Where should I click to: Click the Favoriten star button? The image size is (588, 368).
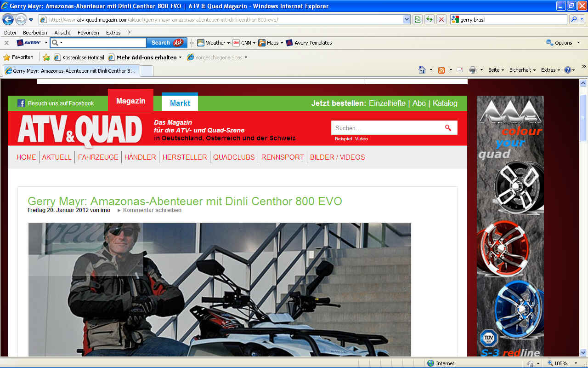pyautogui.click(x=18, y=57)
